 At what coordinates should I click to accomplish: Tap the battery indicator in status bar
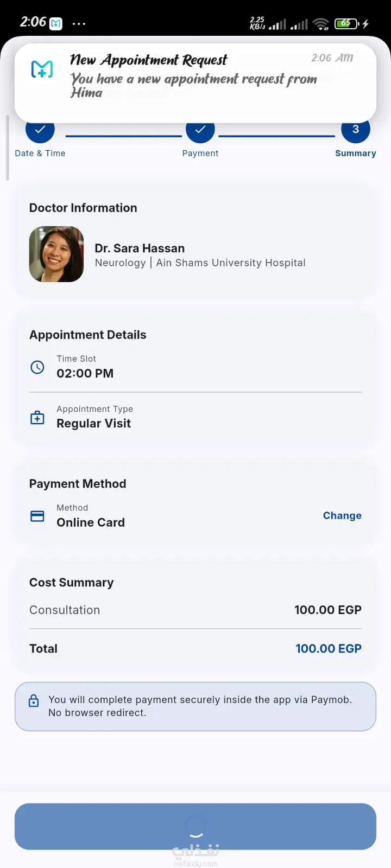pos(347,23)
